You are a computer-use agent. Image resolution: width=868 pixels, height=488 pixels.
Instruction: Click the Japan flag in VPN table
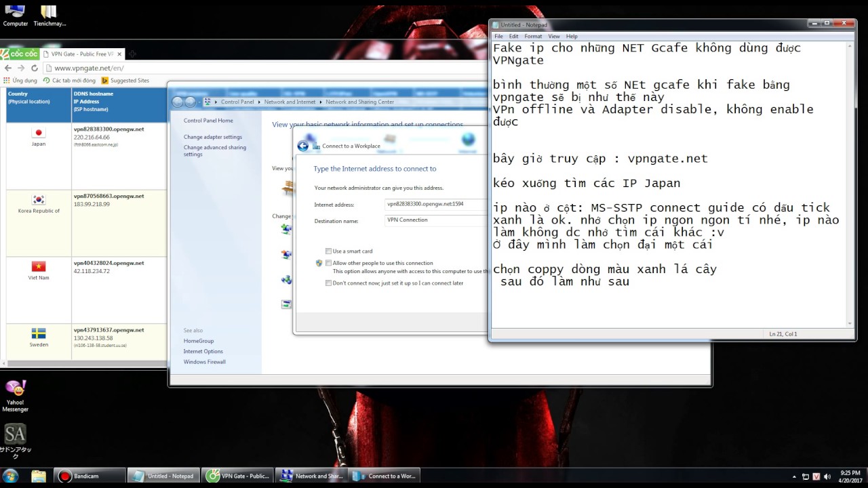[x=39, y=133]
